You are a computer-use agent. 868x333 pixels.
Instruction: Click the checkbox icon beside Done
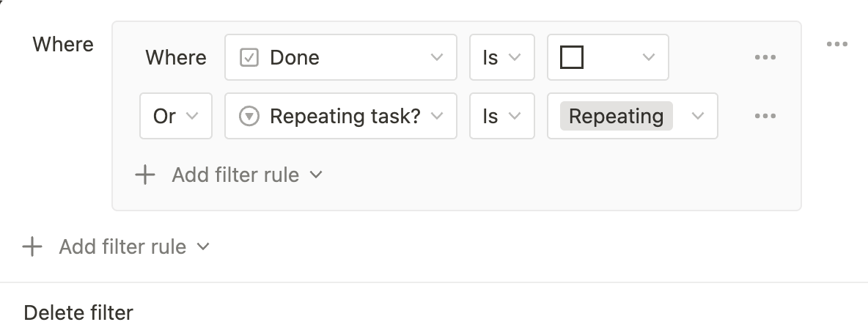(x=250, y=57)
